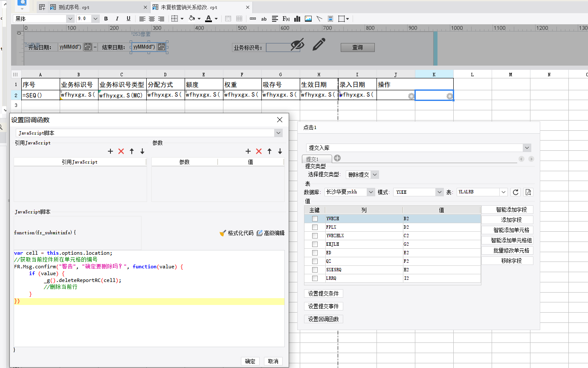Check primary key box for SXKSRQ
The width and height of the screenshot is (588, 368).
click(x=315, y=270)
